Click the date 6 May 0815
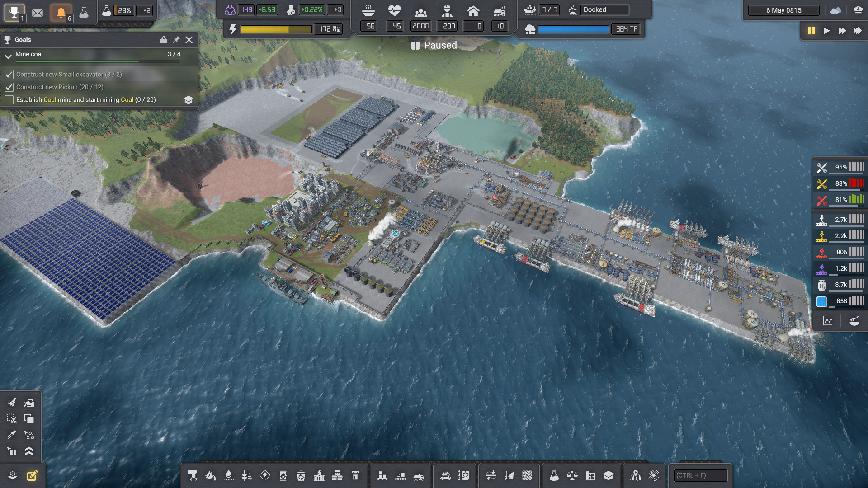Viewport: 868px width, 488px height. pos(783,10)
